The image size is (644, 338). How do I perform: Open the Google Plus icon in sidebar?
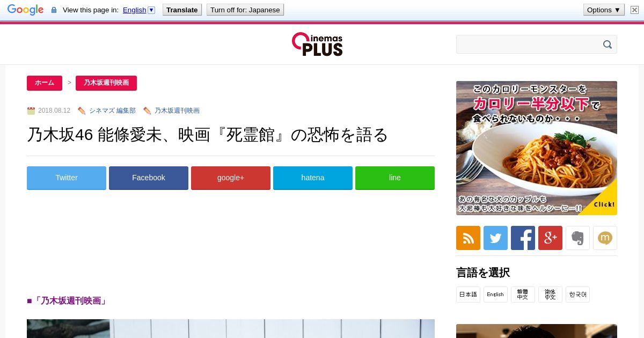550,238
